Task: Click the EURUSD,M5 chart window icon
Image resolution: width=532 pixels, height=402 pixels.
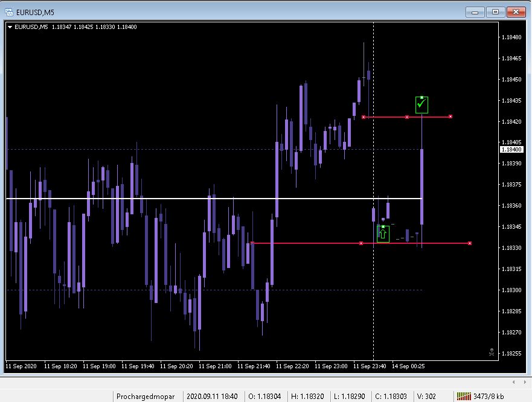Action: click(x=9, y=12)
